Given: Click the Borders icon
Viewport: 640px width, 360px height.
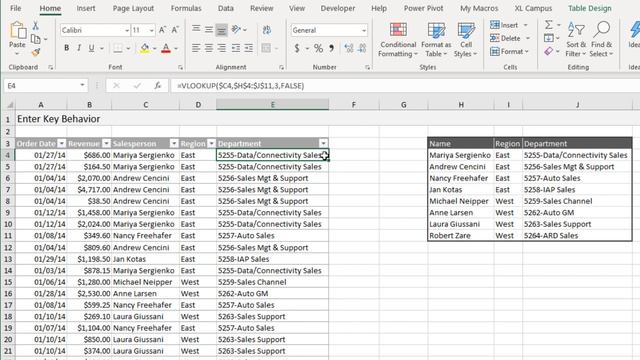Looking at the screenshot, I should click(x=118, y=49).
